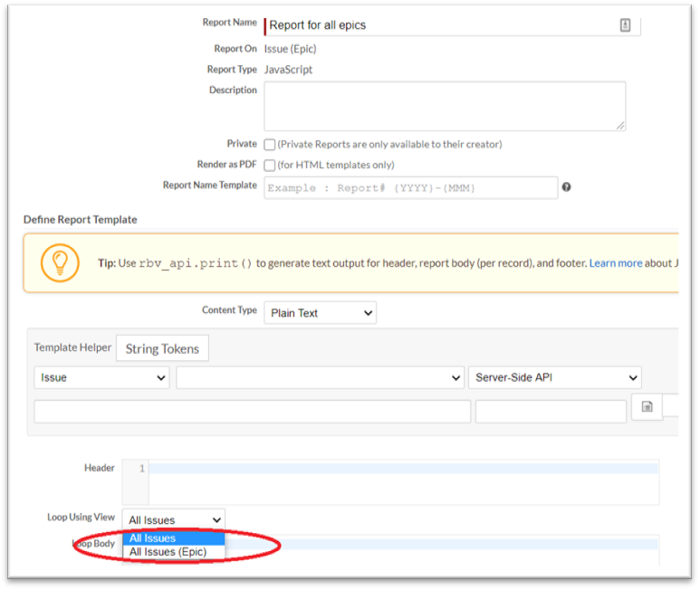
Task: Select All Issues option in list
Action: coord(153,538)
